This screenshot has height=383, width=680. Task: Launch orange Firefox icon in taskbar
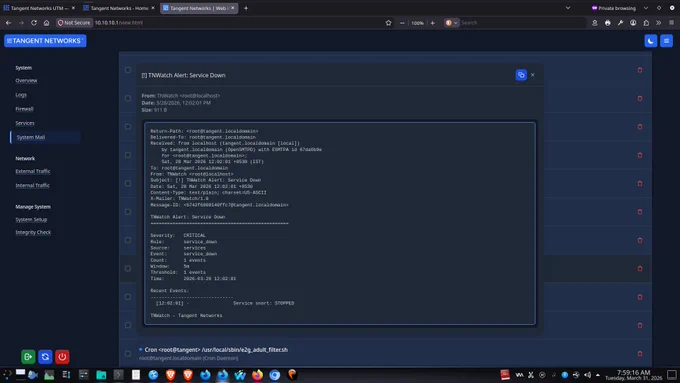point(257,375)
